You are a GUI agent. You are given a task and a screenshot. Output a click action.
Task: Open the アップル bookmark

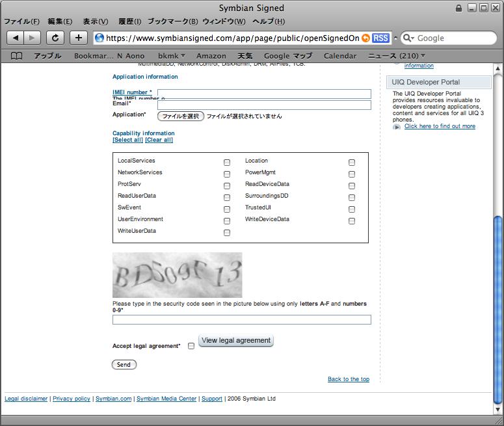click(x=47, y=56)
